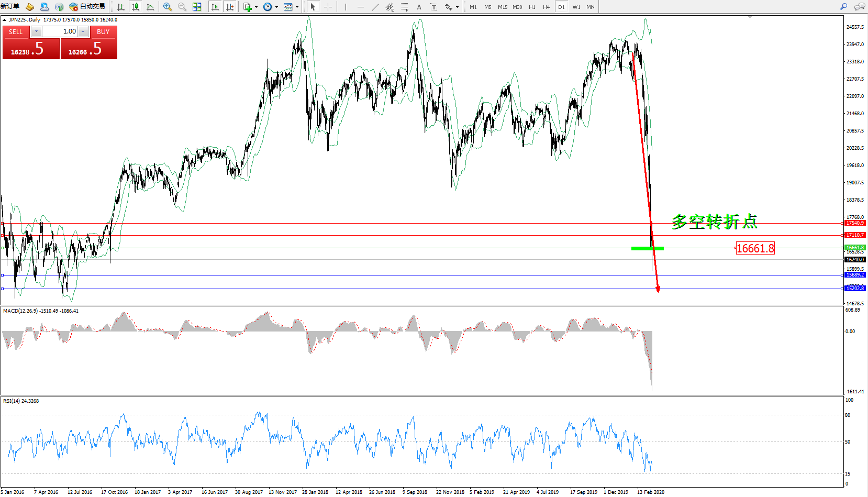The height and width of the screenshot is (497, 868).
Task: Click the Zoom Out magnifier icon
Action: coord(182,7)
